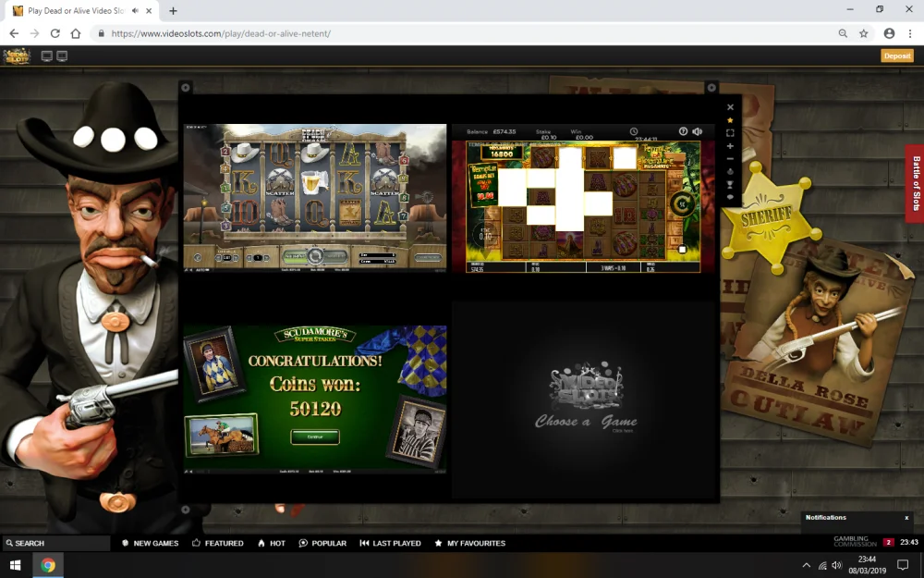
Task: Click the Gambling Commission logo
Action: tap(855, 541)
